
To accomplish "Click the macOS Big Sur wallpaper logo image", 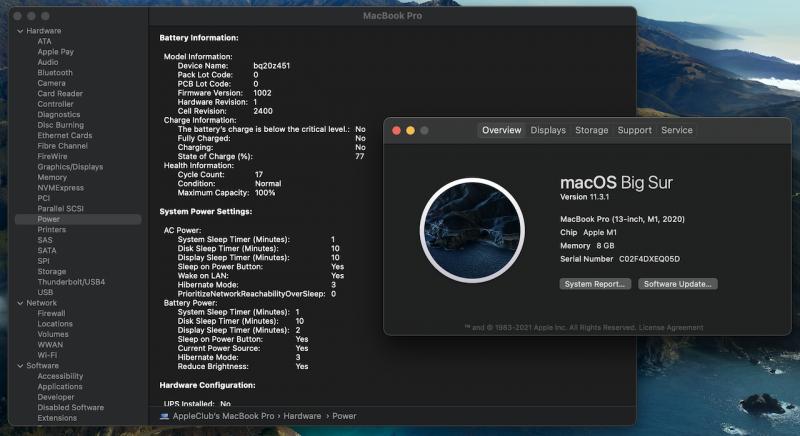I will (x=472, y=230).
